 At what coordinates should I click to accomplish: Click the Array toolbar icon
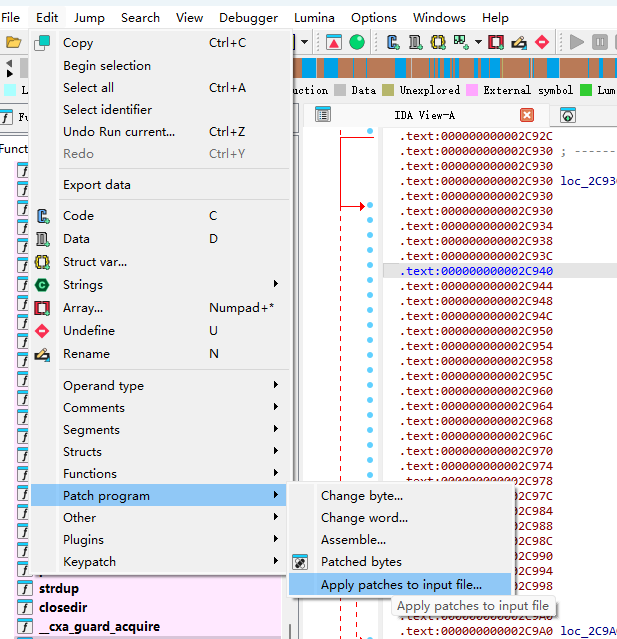[496, 42]
